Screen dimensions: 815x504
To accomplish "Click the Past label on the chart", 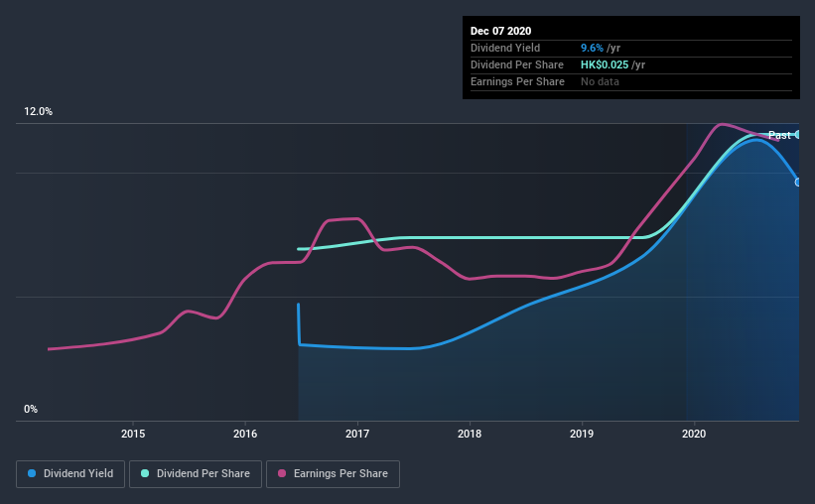I will pyautogui.click(x=779, y=135).
